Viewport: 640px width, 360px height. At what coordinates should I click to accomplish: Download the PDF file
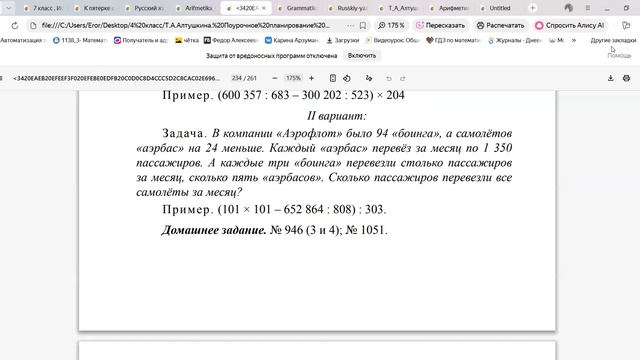tap(611, 78)
